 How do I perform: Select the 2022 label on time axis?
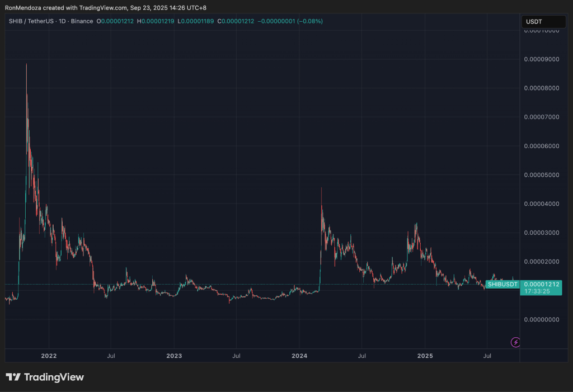49,356
